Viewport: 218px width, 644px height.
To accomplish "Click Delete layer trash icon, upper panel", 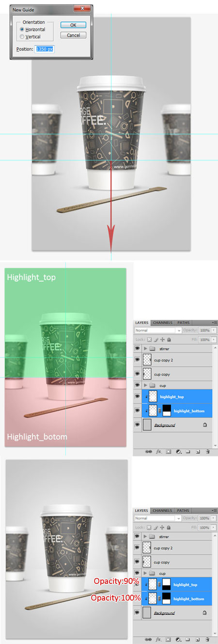I will 207,452.
